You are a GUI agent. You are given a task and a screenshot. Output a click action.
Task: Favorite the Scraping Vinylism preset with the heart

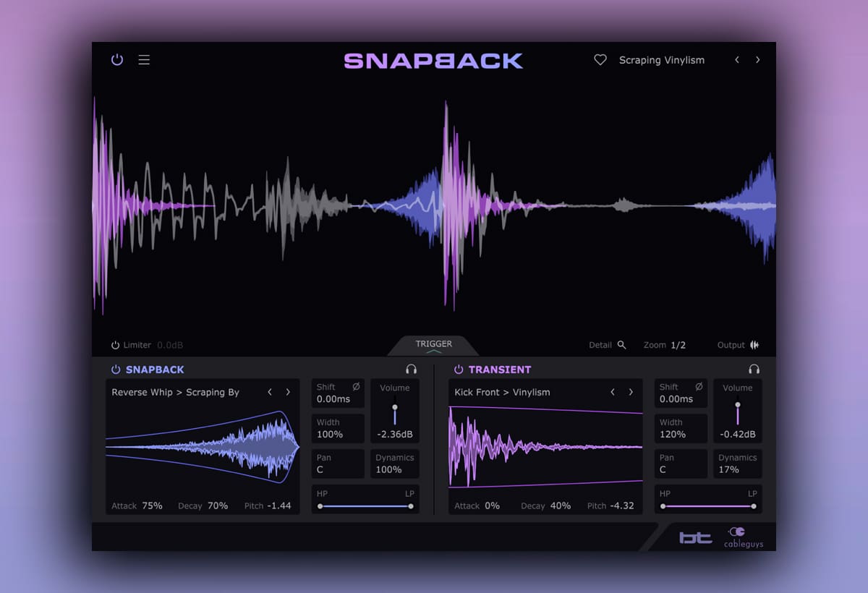point(600,60)
